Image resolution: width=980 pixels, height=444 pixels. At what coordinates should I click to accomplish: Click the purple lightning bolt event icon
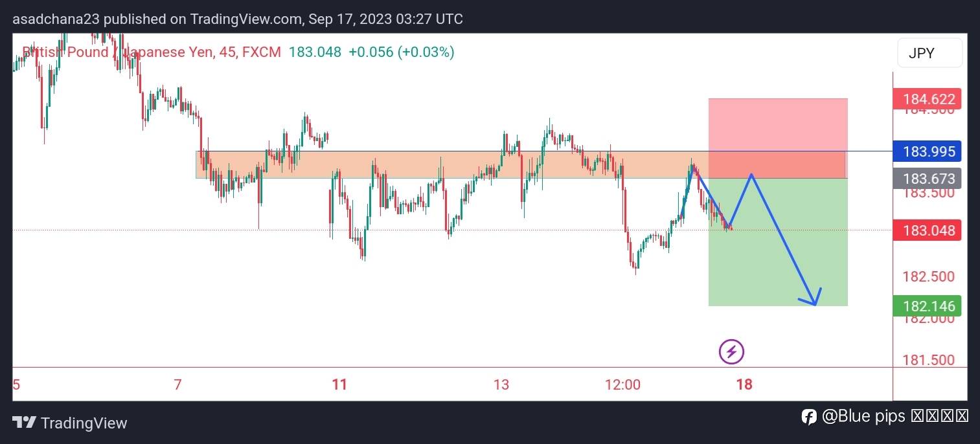(731, 352)
